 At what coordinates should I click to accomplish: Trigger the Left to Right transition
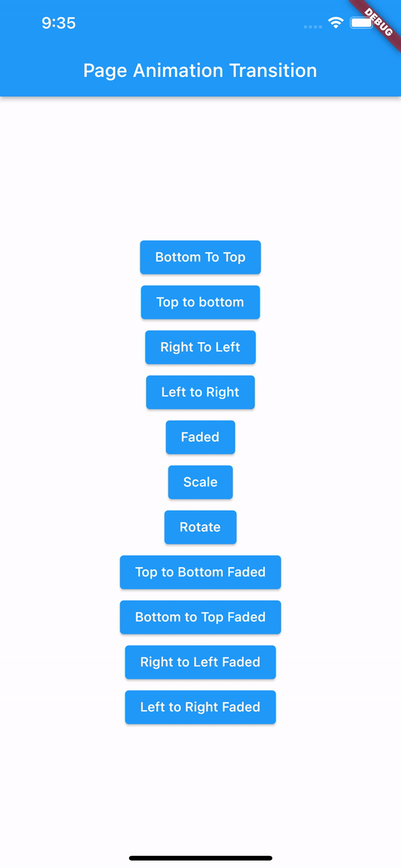(200, 392)
